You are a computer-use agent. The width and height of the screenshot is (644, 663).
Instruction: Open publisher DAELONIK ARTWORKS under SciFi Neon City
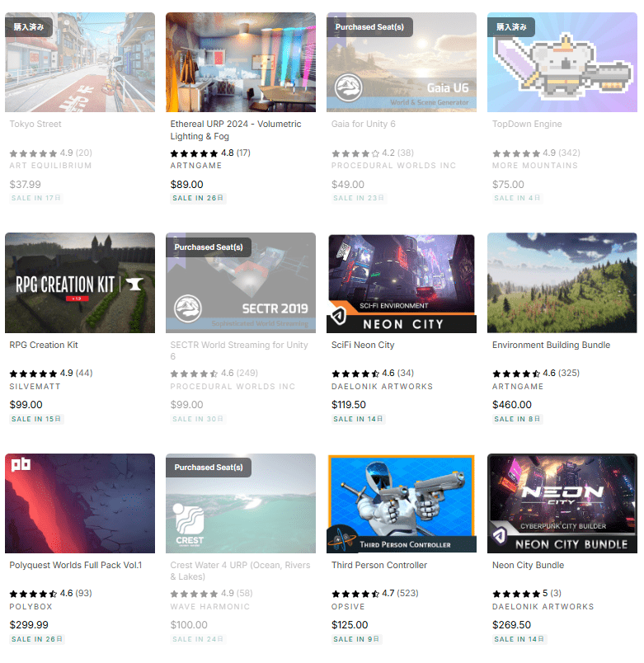382,387
